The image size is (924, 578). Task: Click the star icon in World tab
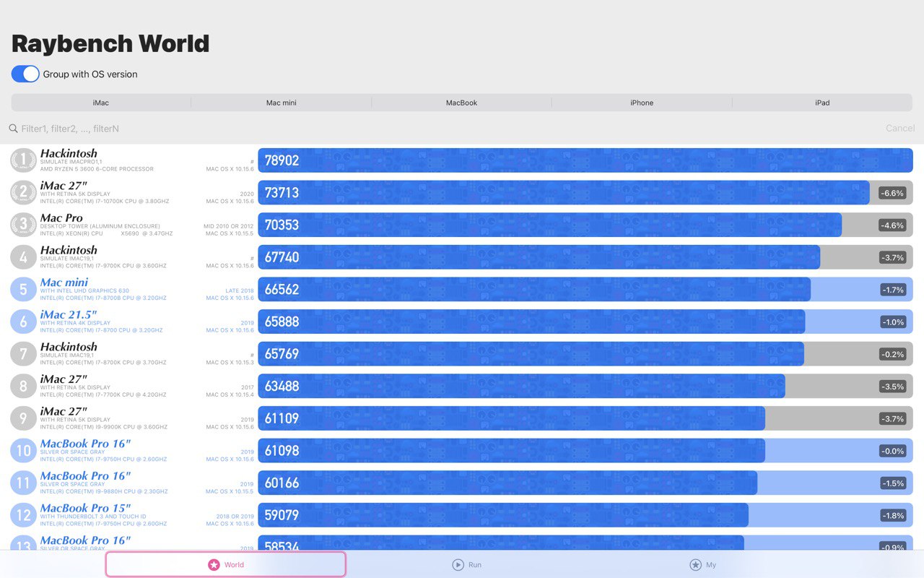[214, 565]
